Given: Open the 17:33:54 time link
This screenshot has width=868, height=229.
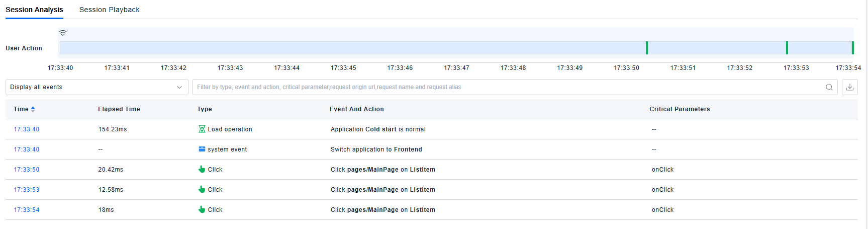Looking at the screenshot, I should [27, 210].
